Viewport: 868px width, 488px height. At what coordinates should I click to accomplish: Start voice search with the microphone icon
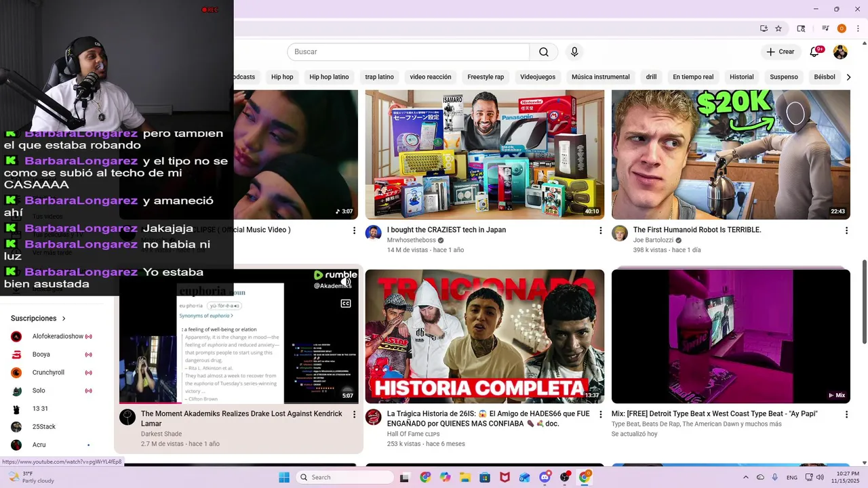[574, 52]
